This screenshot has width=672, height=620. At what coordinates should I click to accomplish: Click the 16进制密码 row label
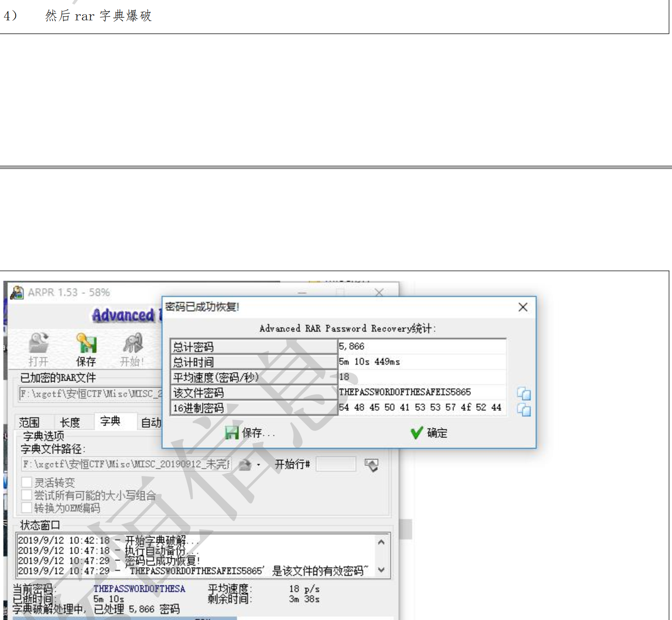click(x=253, y=407)
